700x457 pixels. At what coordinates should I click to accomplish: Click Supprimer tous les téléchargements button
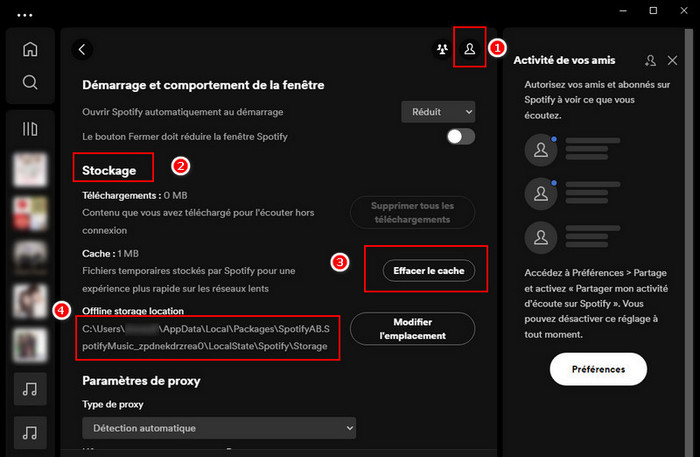pyautogui.click(x=412, y=212)
